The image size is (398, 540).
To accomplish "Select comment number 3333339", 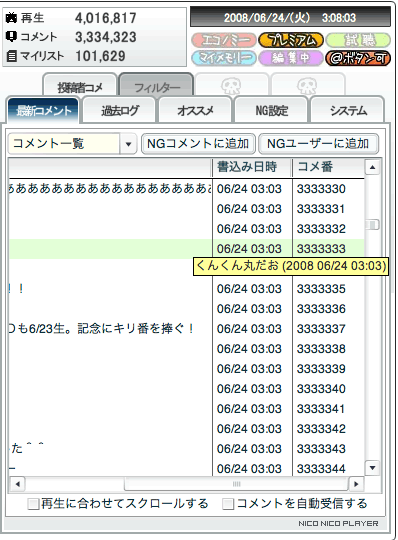I will [x=321, y=369].
